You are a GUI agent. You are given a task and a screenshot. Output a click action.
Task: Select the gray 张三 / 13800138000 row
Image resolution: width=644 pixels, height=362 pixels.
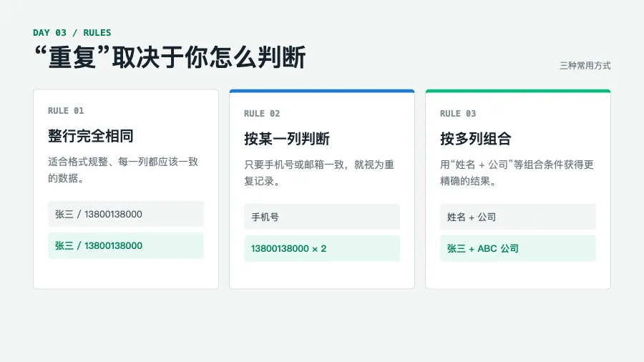tap(126, 214)
